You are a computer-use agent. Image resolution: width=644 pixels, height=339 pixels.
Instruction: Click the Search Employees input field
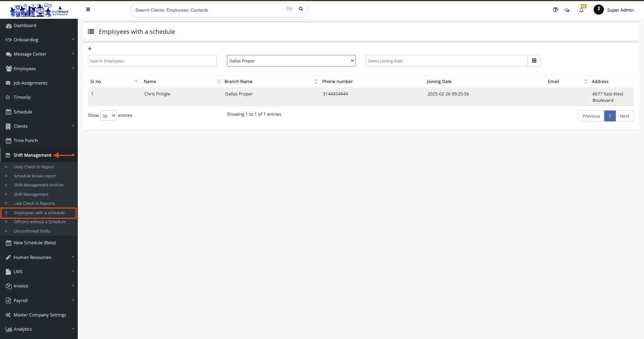pyautogui.click(x=152, y=61)
